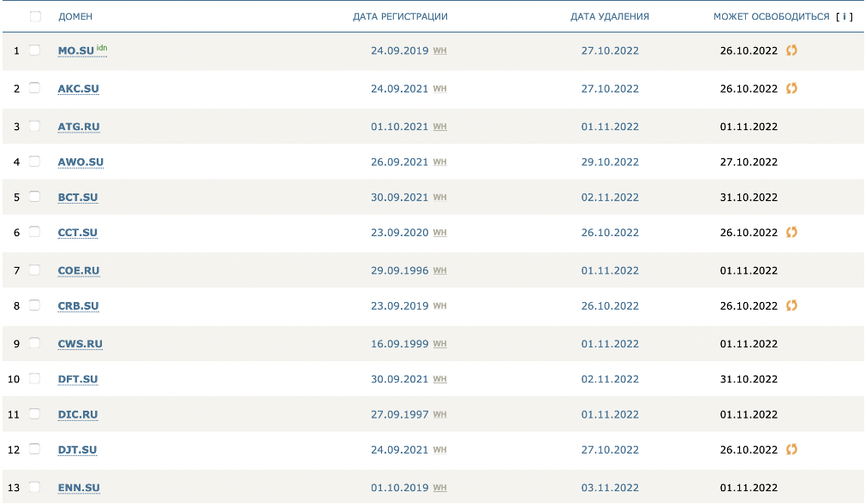Click the orange refresh icon for CRB.SU
Screen dimensions: 865x504
click(x=791, y=305)
